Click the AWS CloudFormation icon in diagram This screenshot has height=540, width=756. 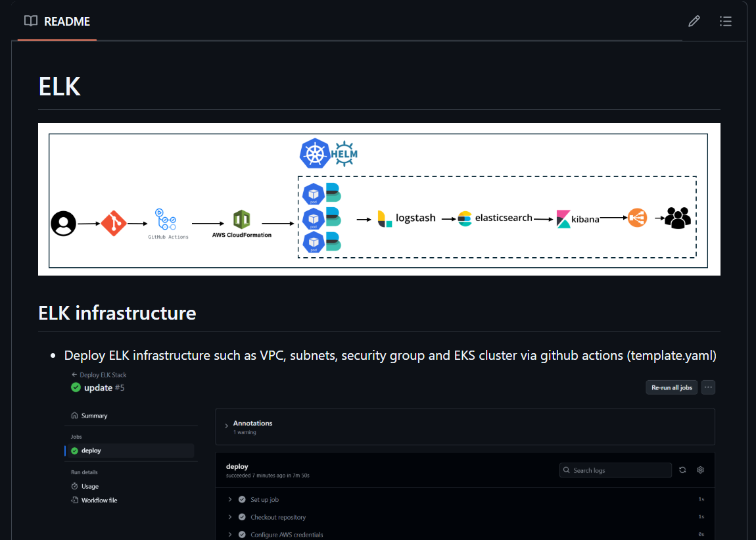[241, 220]
